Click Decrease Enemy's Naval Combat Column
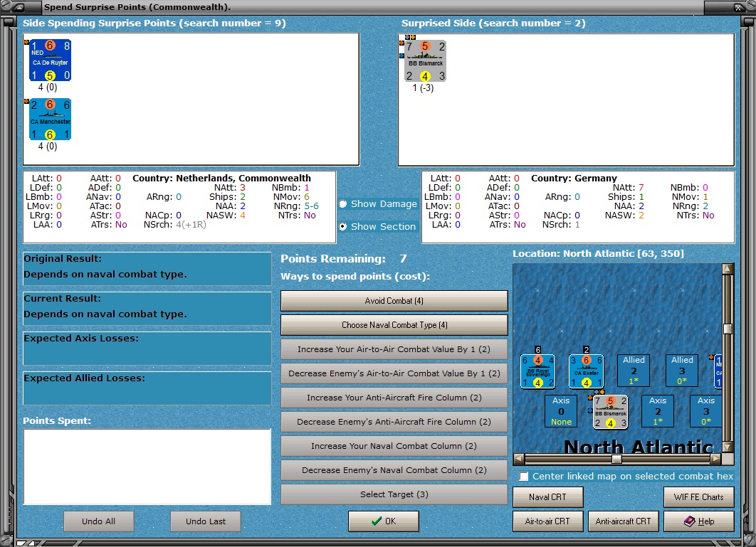Image resolution: width=756 pixels, height=547 pixels. click(394, 470)
